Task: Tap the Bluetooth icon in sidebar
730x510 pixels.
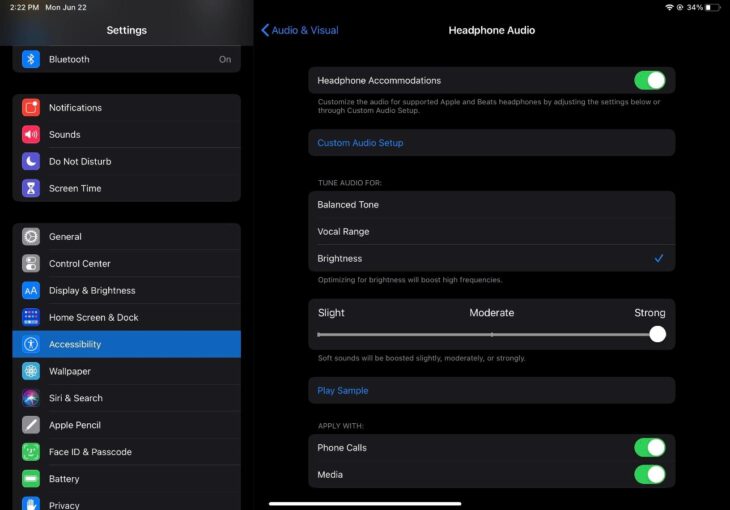Action: coord(31,59)
